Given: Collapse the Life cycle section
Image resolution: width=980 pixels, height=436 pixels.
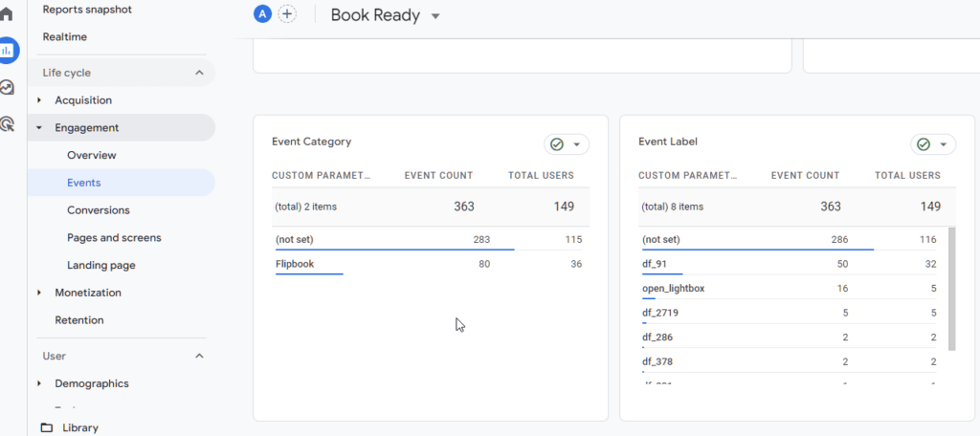Looking at the screenshot, I should click(x=199, y=73).
